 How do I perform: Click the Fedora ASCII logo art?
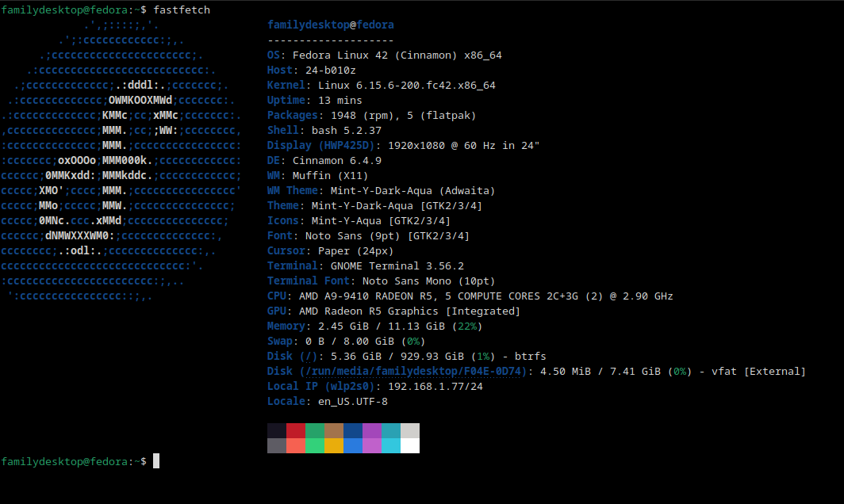(x=121, y=160)
